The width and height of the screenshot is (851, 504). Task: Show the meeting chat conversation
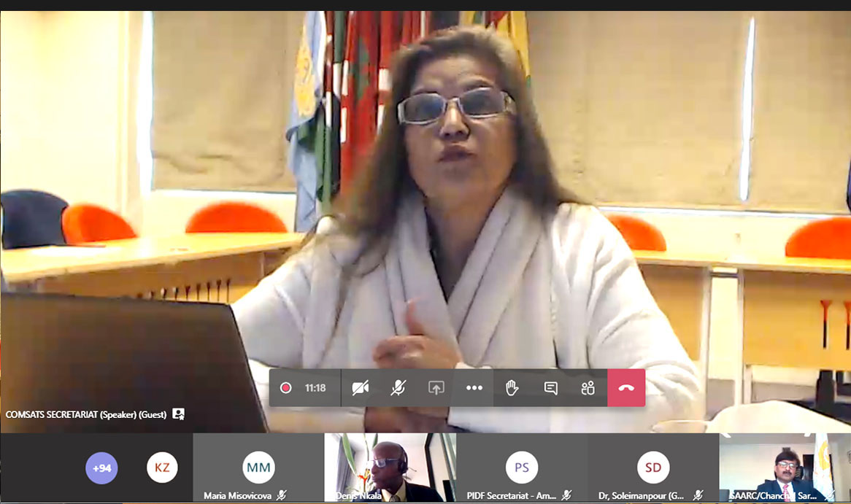tap(550, 388)
